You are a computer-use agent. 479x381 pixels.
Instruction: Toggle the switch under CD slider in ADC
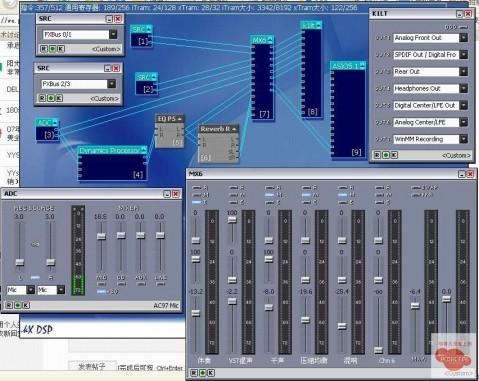tap(122, 284)
